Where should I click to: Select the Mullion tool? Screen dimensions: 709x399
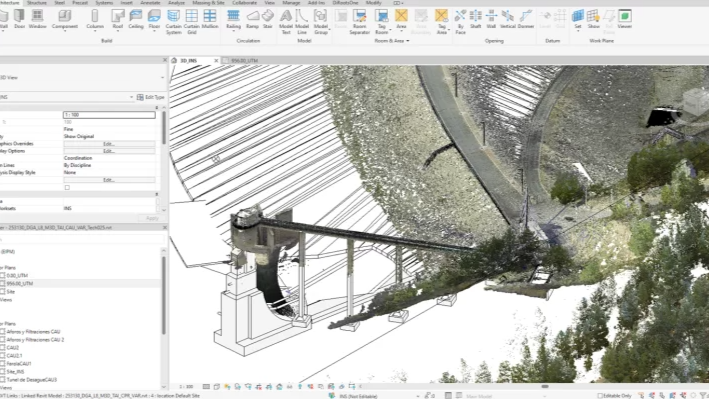tap(210, 19)
